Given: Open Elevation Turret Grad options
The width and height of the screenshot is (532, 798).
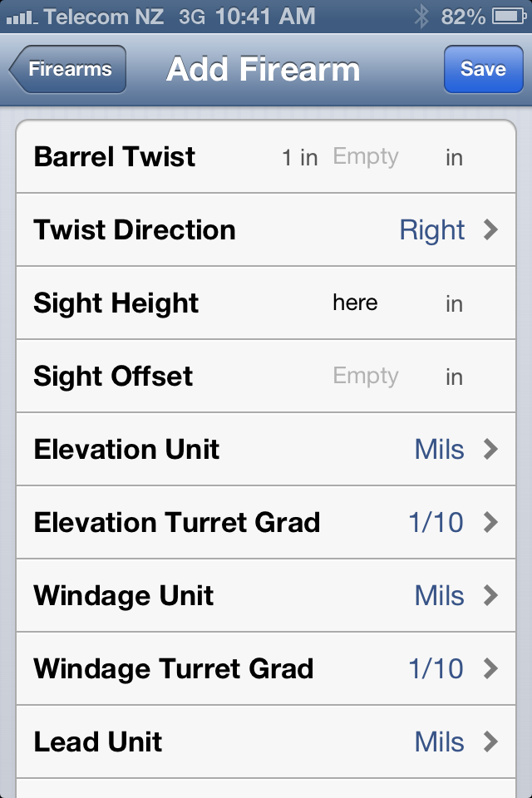Looking at the screenshot, I should click(x=266, y=522).
